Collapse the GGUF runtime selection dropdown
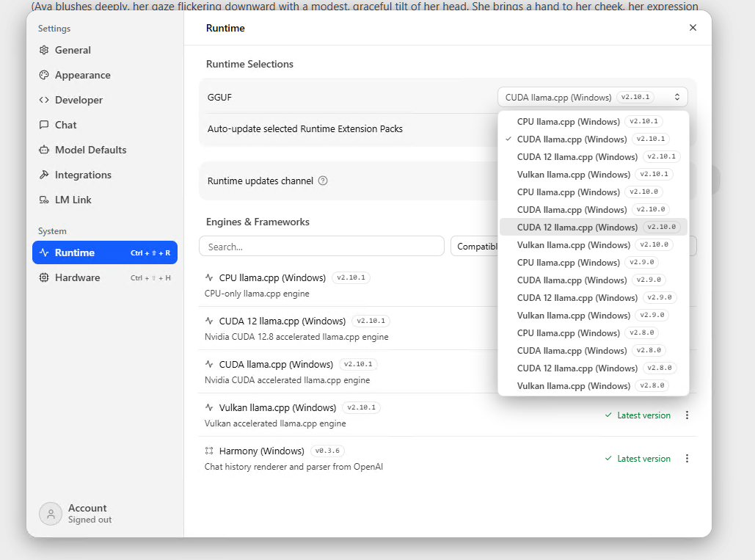The width and height of the screenshot is (755, 560). click(592, 98)
